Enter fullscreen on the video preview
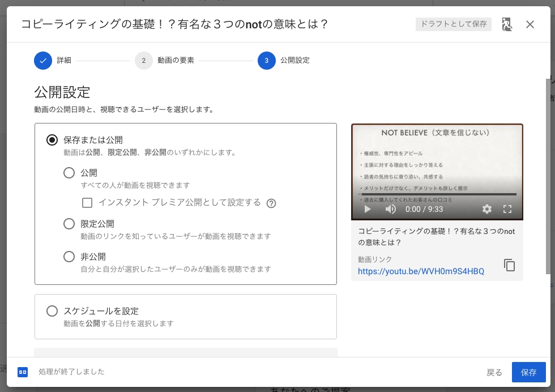Image resolution: width=555 pixels, height=392 pixels. point(508,209)
